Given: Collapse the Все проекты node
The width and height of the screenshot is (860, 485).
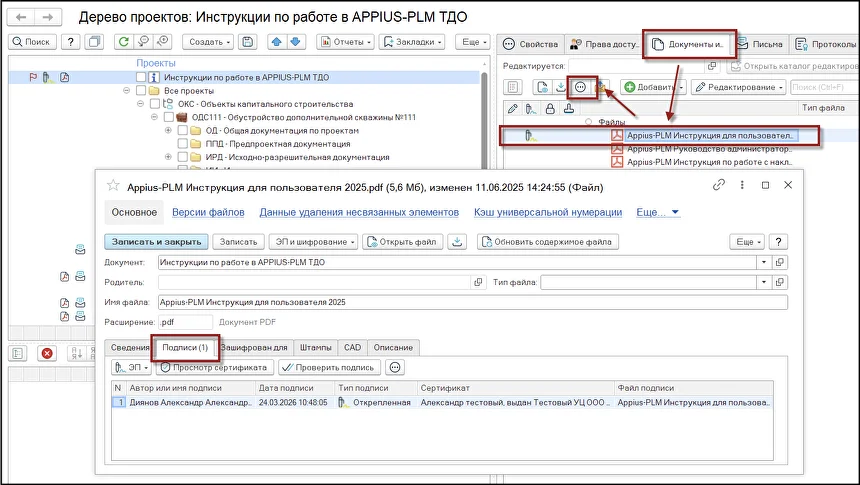Looking at the screenshot, I should pyautogui.click(x=127, y=91).
